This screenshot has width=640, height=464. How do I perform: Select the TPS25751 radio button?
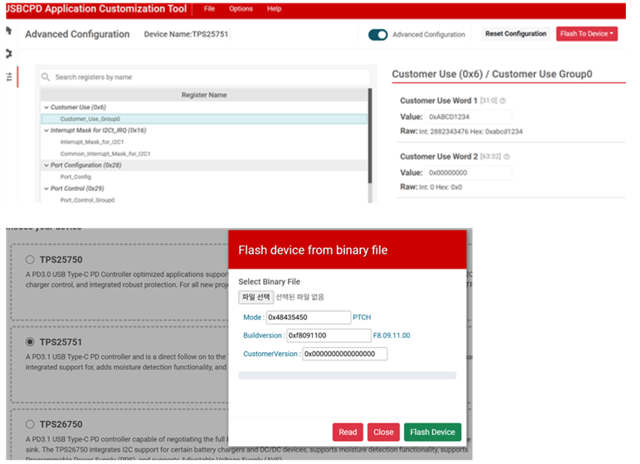pos(30,342)
